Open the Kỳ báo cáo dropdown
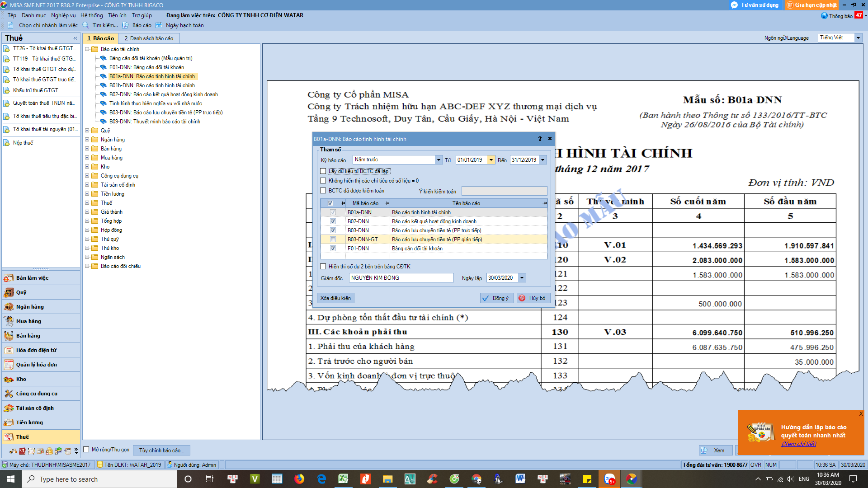 pos(438,160)
